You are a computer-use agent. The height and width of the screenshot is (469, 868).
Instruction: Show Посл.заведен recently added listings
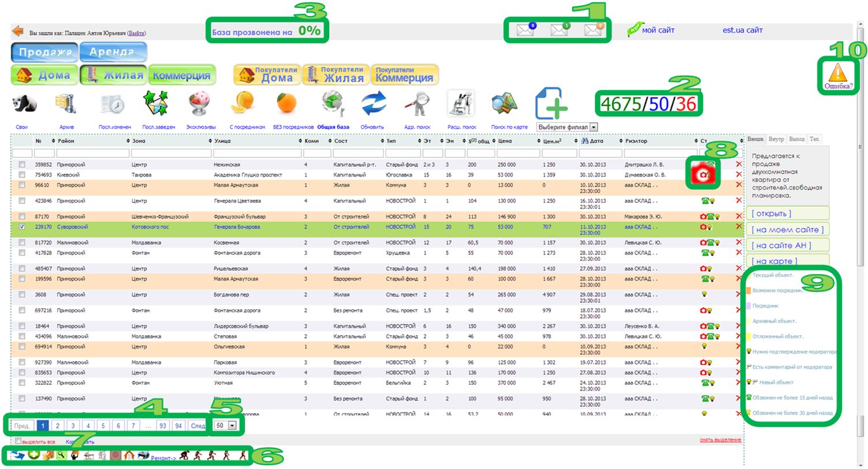click(x=156, y=104)
